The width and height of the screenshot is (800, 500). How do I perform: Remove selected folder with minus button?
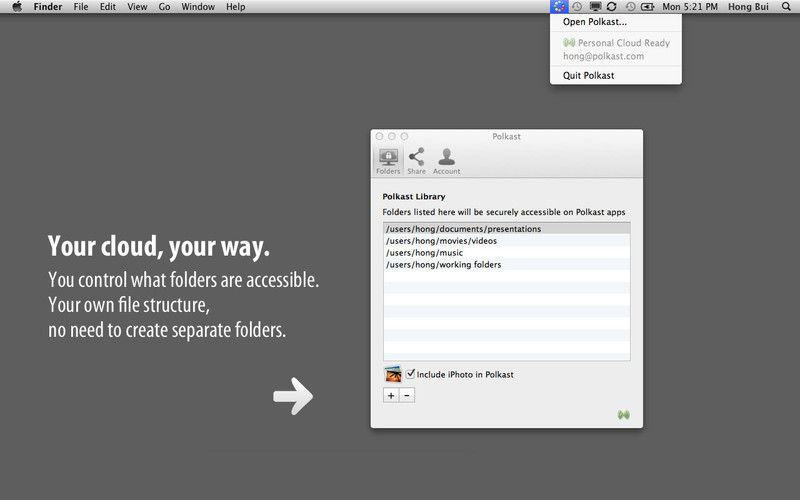coord(407,395)
